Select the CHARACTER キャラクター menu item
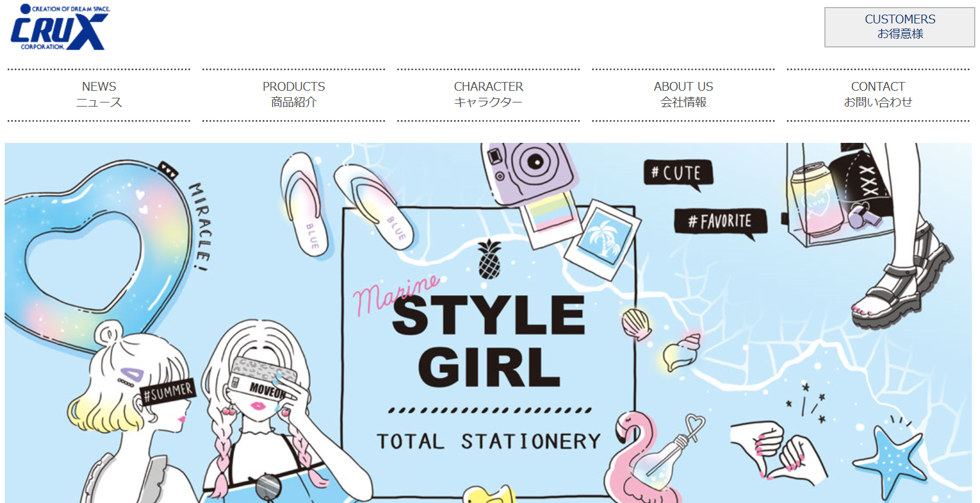This screenshot has height=503, width=980. [489, 94]
